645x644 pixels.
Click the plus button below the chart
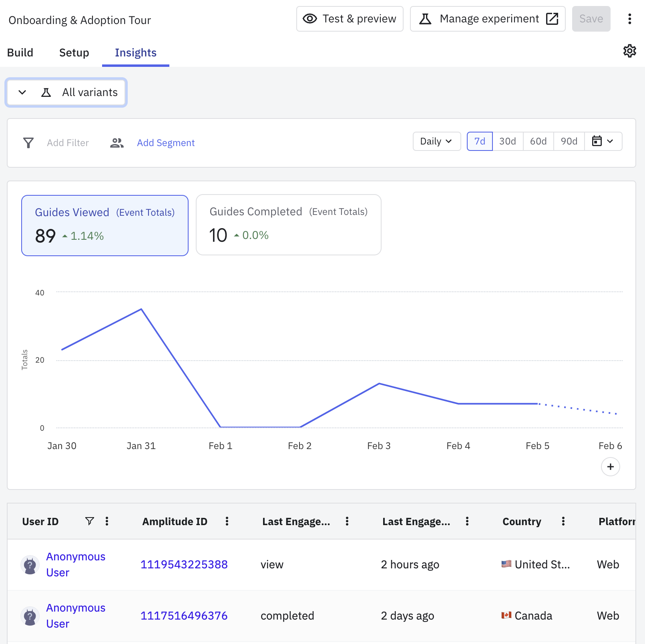[x=610, y=467]
